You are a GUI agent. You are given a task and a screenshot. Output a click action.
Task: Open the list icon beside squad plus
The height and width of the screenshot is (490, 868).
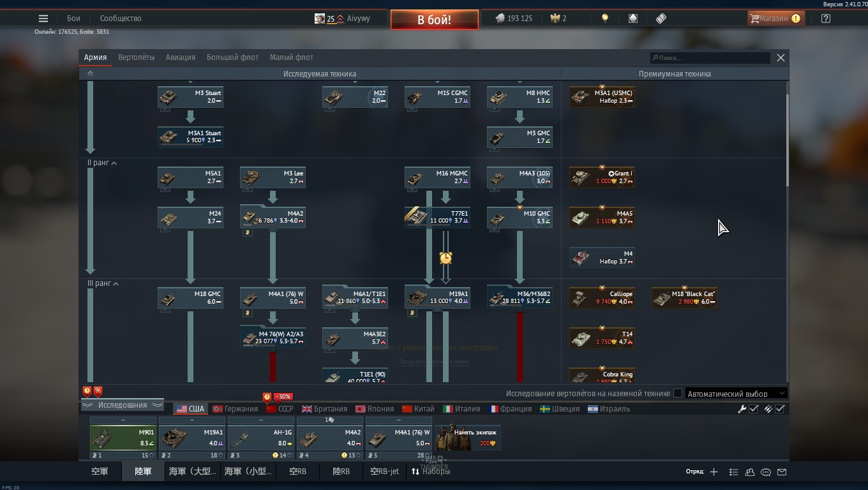click(734, 472)
